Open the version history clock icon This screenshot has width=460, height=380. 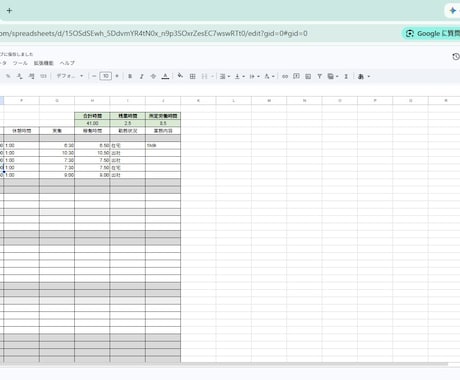coord(456,57)
